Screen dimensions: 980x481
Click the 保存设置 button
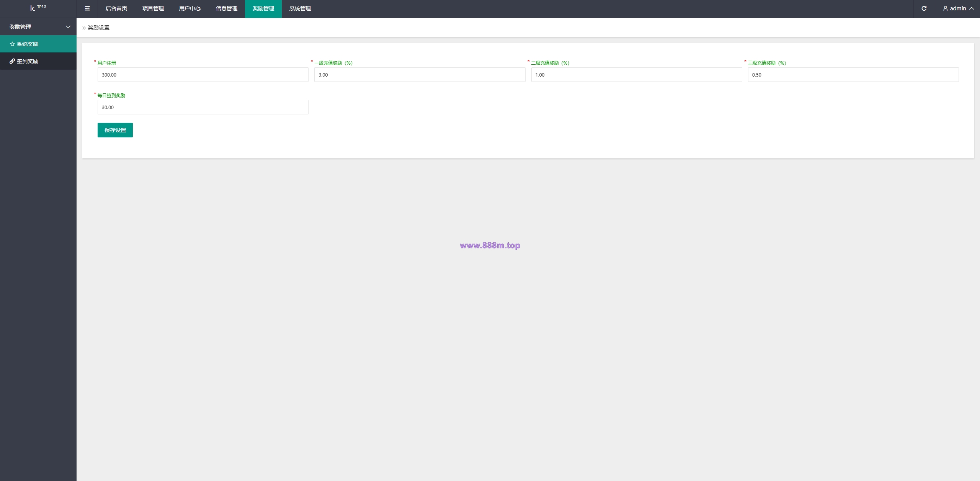[115, 130]
